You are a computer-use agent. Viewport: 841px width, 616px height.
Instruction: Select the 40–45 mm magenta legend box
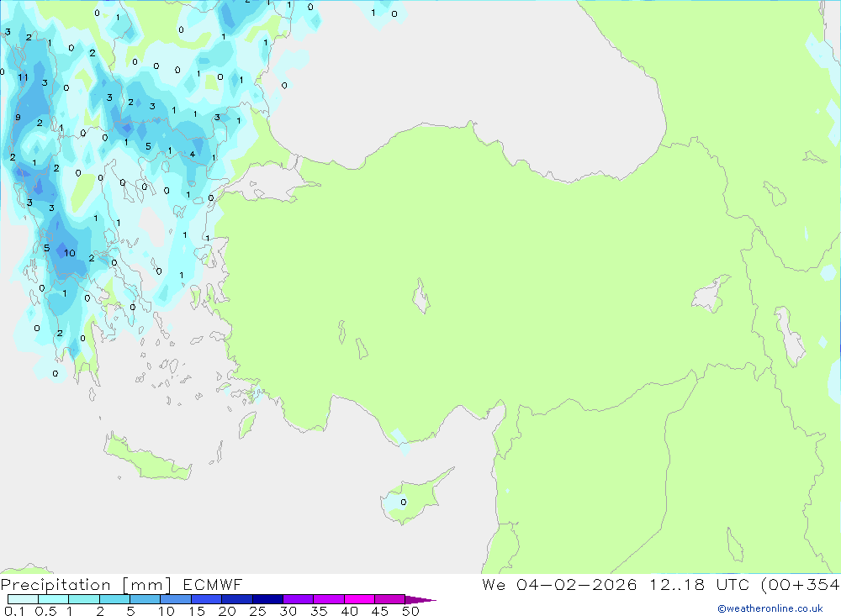coord(359,599)
